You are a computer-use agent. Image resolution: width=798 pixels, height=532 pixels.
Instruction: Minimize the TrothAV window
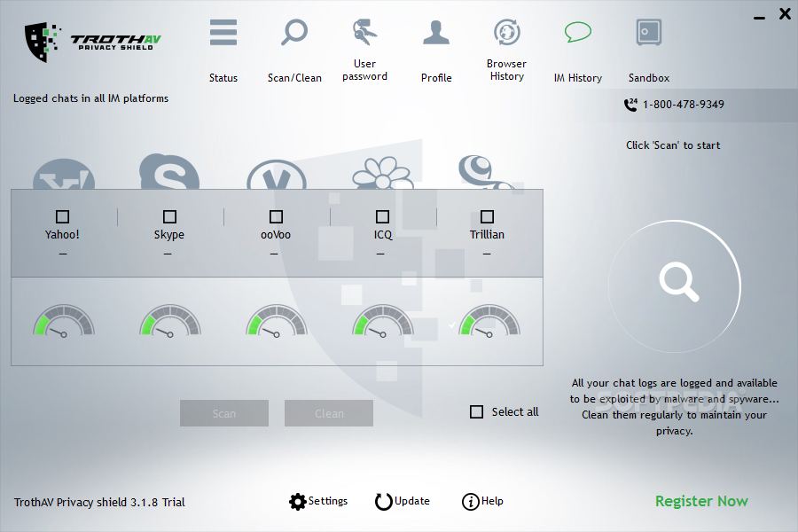759,18
